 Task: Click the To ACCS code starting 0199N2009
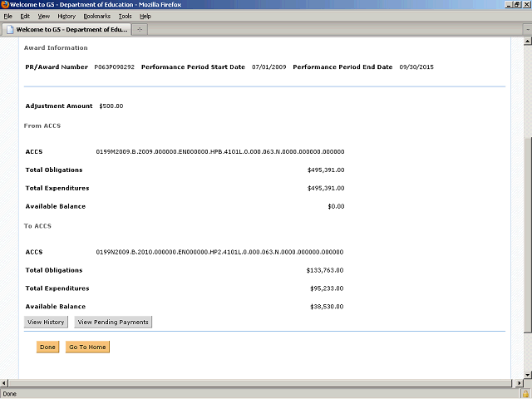click(x=219, y=252)
